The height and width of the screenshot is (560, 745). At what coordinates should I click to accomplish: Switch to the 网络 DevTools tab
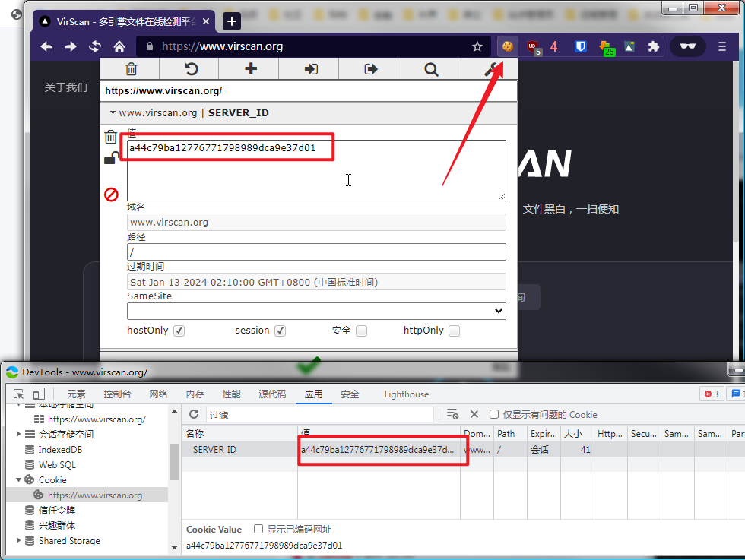[158, 394]
